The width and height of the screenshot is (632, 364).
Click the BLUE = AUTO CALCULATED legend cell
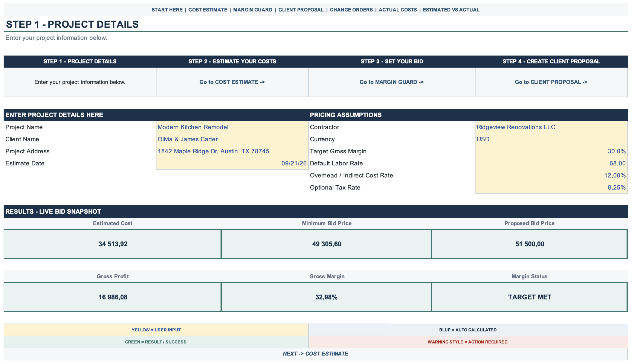pos(468,330)
